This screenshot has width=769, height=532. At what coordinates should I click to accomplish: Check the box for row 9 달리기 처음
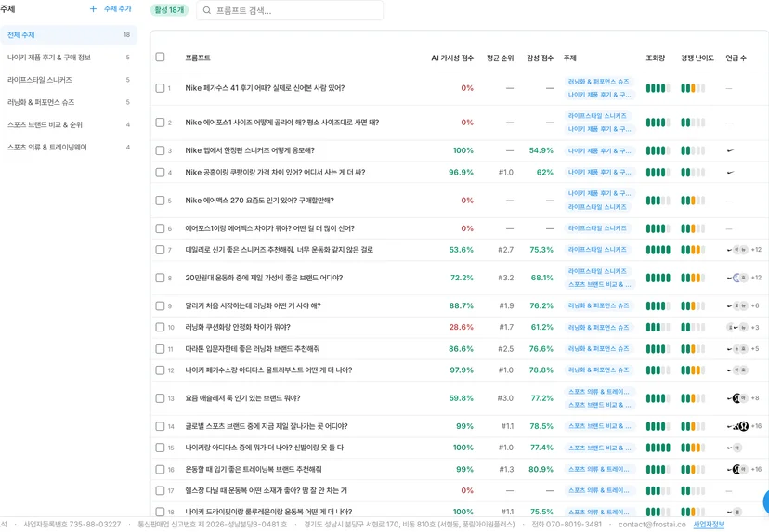click(160, 305)
